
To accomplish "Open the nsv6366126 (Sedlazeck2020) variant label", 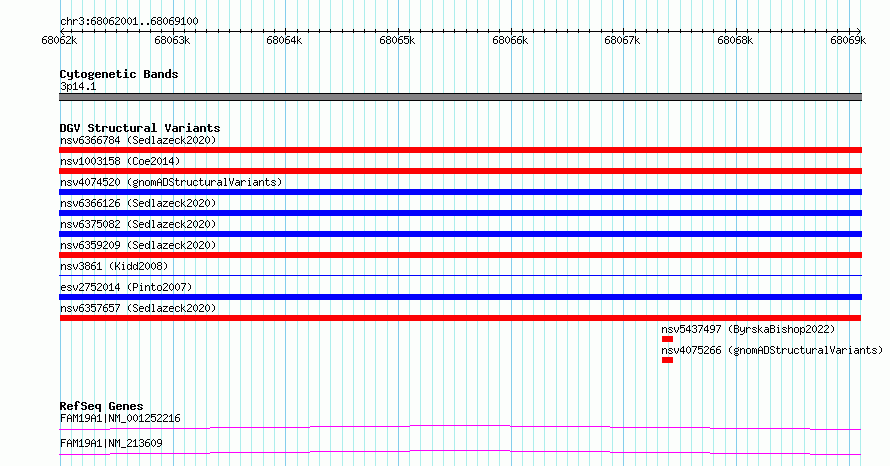I will 138,203.
